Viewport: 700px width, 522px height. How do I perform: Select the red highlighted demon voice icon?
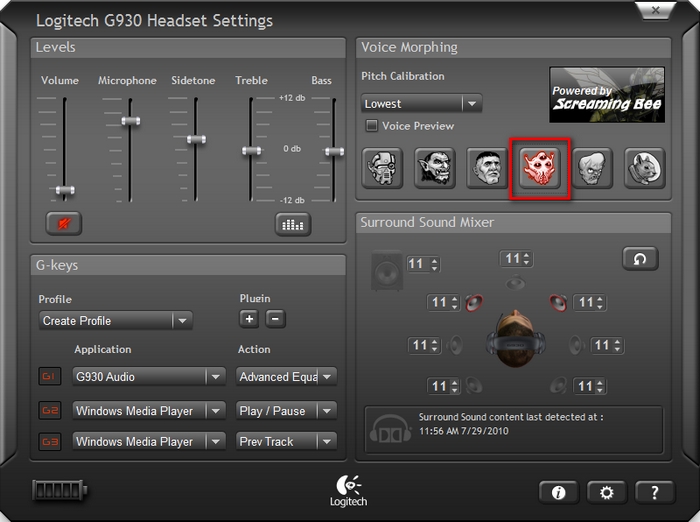[540, 168]
